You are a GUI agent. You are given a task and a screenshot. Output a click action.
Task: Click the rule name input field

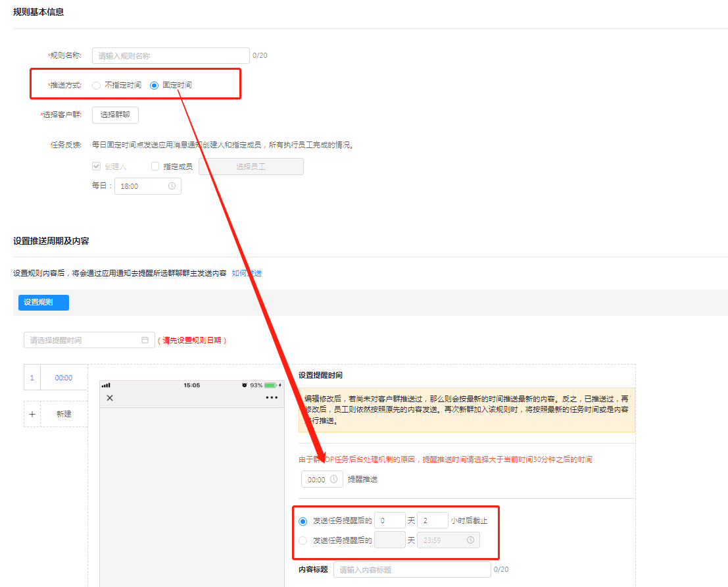click(x=170, y=56)
